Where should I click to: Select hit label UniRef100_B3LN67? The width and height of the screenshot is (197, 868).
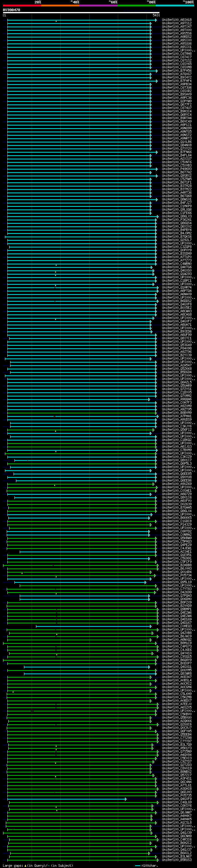click(x=176, y=856)
